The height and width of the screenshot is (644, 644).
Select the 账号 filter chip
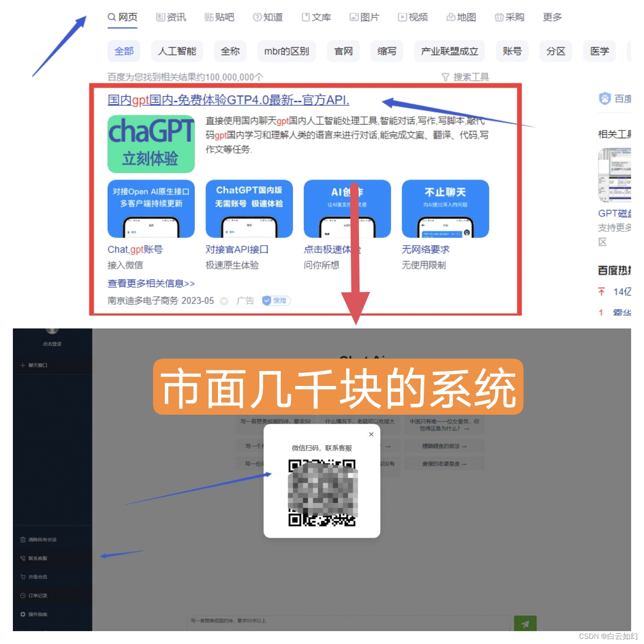click(512, 51)
